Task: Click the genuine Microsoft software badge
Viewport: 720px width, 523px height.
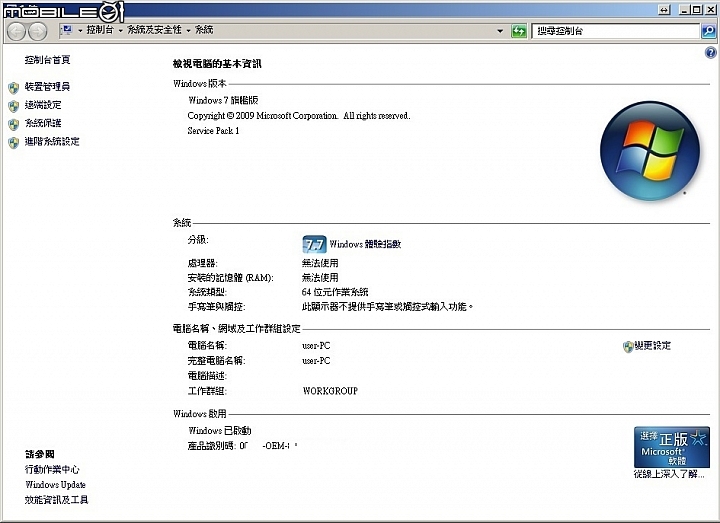Action: [672, 447]
